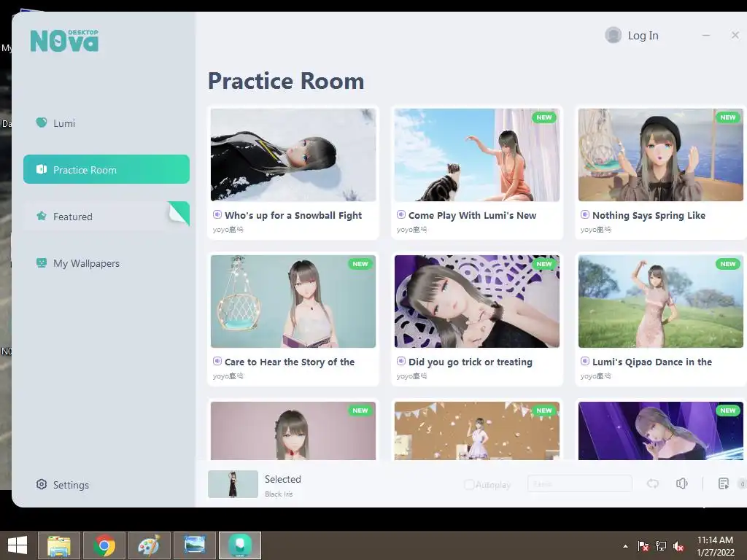Click the Practice Room icon in sidebar
Image resolution: width=747 pixels, height=560 pixels.
coord(42,169)
